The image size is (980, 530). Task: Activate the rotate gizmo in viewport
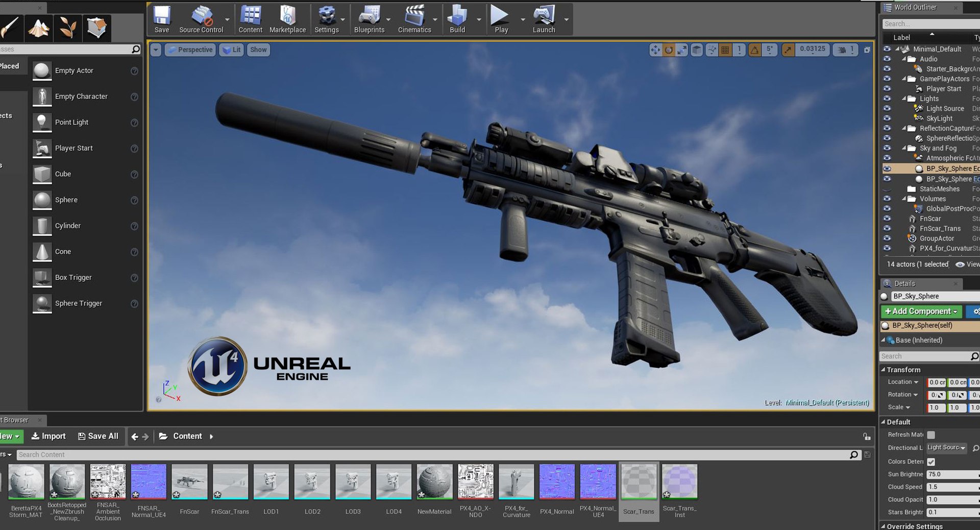click(669, 50)
